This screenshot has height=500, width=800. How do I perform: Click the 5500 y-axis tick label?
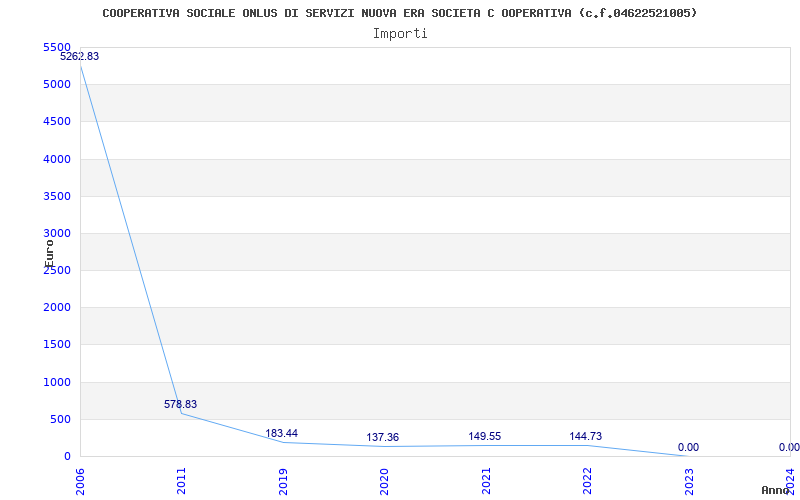click(x=57, y=47)
